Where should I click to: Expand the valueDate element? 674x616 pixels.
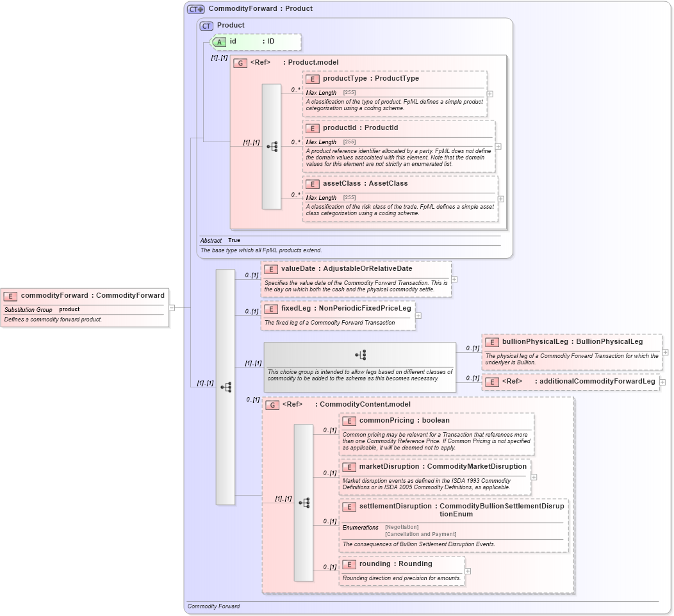pyautogui.click(x=454, y=279)
